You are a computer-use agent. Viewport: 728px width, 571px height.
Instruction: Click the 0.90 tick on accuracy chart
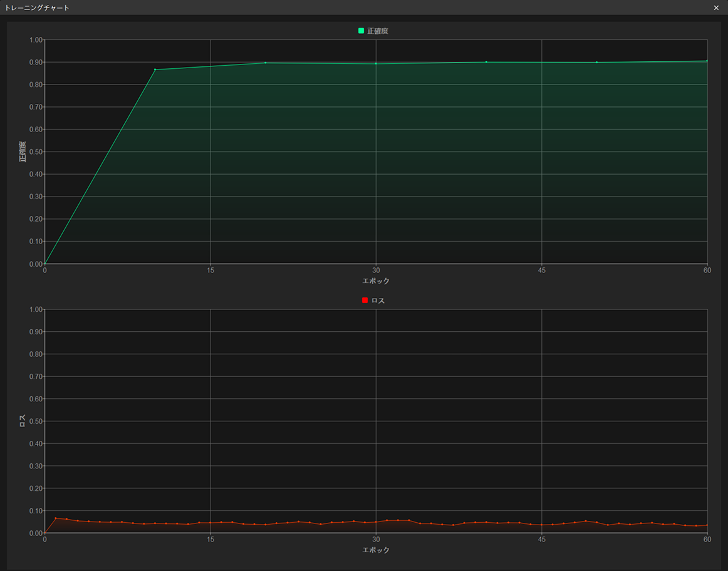36,62
